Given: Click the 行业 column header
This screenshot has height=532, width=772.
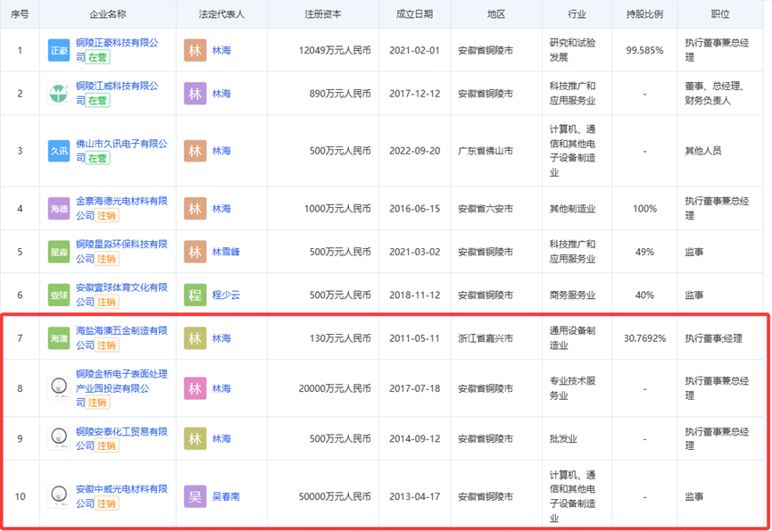Looking at the screenshot, I should coord(577,14).
